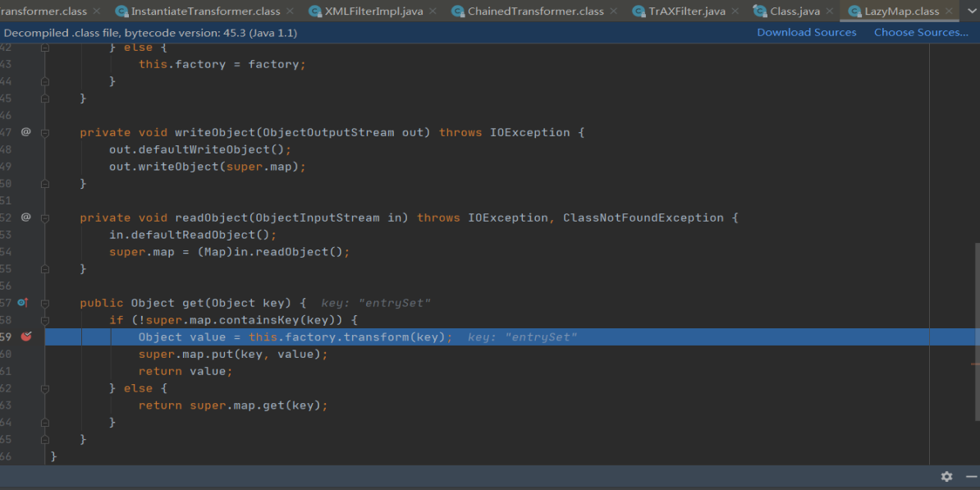
Task: Click 'out.defaultWriteObject();' statement
Action: (x=200, y=149)
